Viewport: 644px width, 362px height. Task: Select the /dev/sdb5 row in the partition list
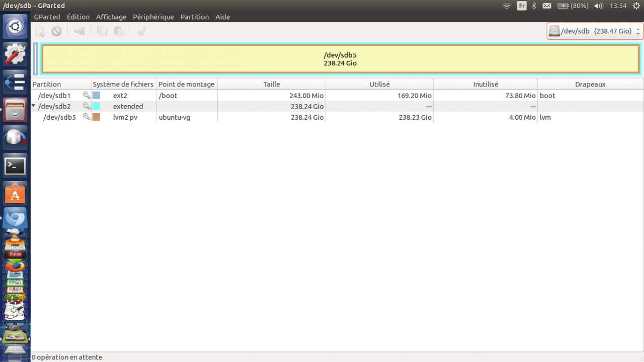(x=337, y=117)
